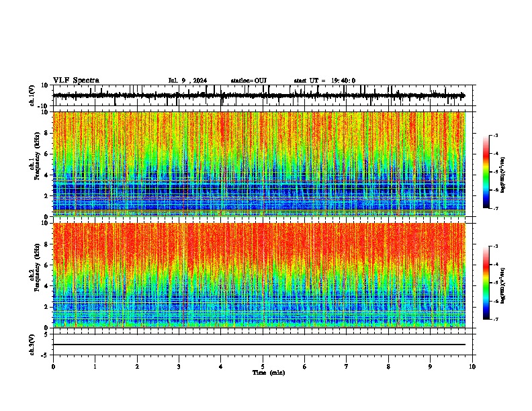This screenshot has height=411, width=532.
Task: Click the '4' tick label on the time axis
Action: point(221,367)
